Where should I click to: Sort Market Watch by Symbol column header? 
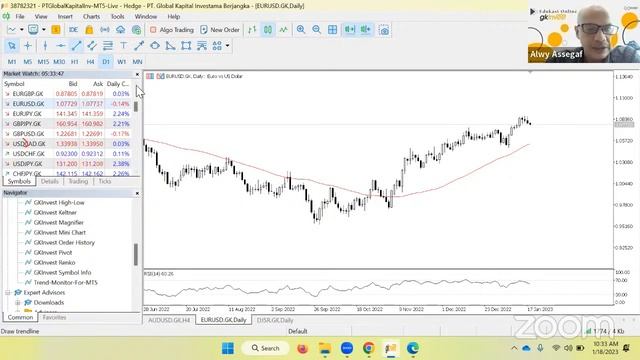14,84
